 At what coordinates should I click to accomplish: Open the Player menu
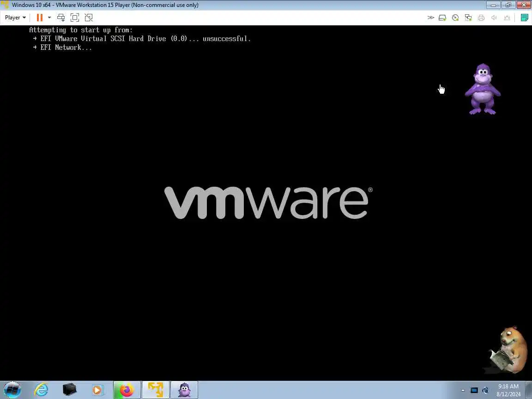tap(15, 18)
